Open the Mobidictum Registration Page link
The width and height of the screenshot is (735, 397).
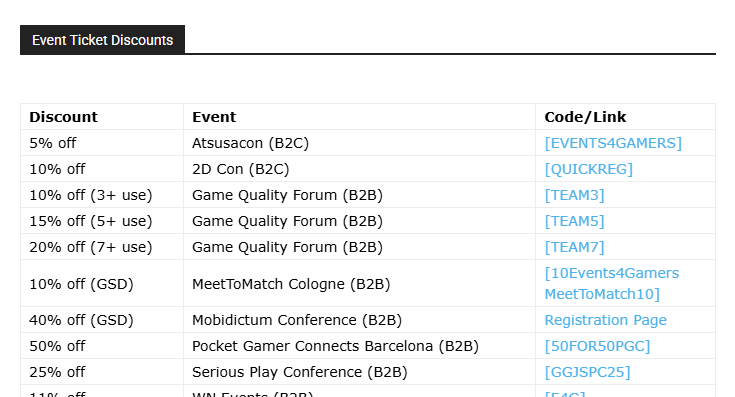[605, 320]
